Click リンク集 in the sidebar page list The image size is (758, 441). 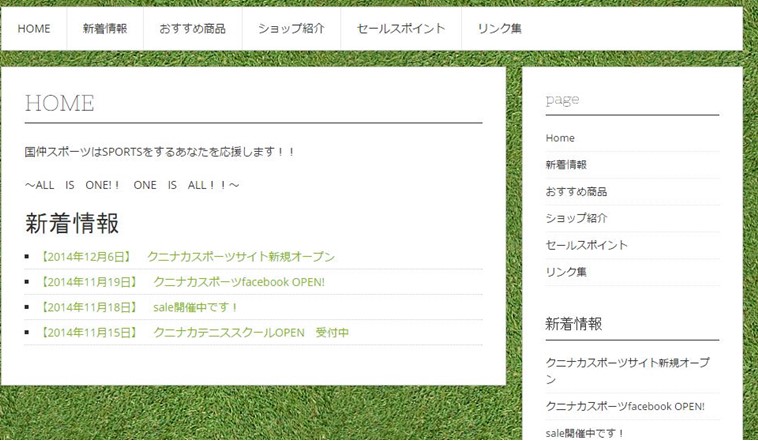[566, 272]
